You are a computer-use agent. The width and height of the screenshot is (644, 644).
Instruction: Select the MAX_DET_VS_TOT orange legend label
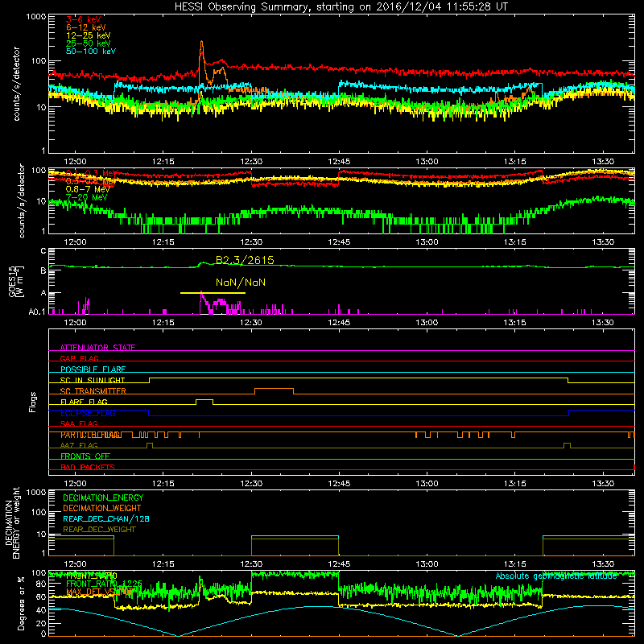click(100, 592)
